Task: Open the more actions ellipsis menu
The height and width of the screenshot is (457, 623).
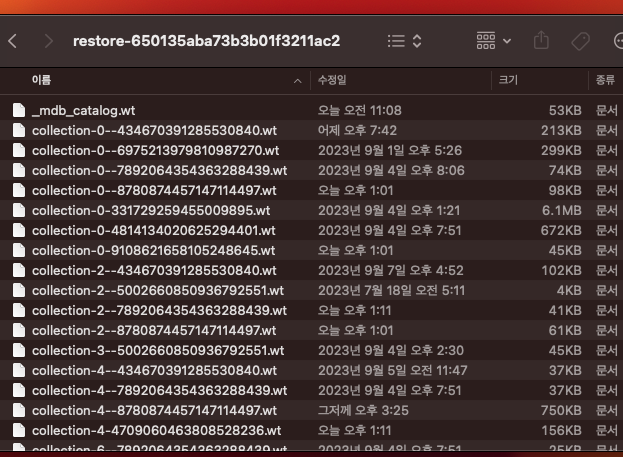Action: pyautogui.click(x=618, y=41)
